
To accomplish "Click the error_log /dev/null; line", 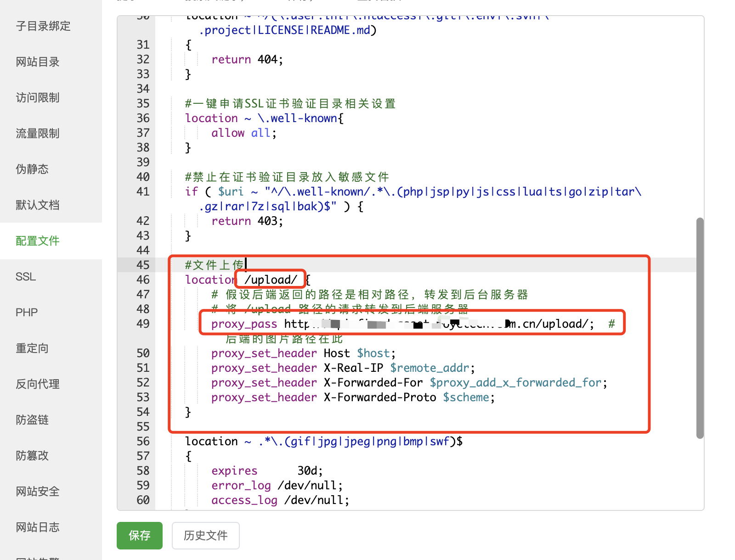I will 277,486.
